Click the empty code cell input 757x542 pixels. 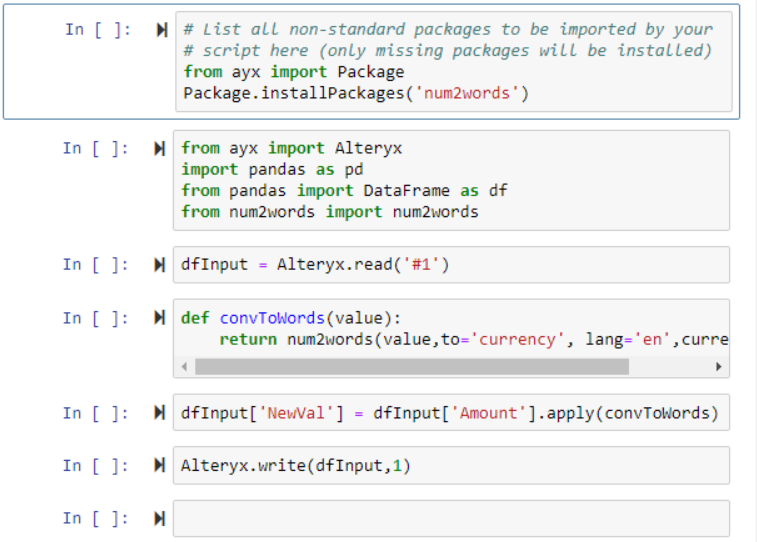[x=450, y=518]
